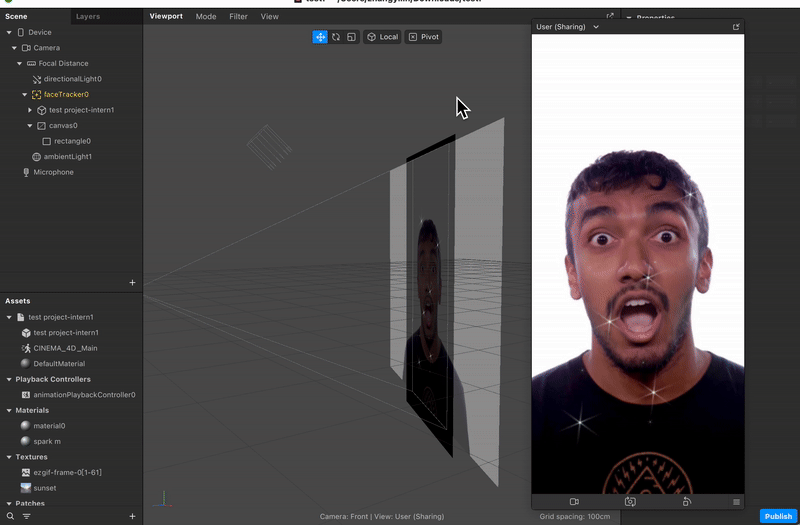Collapse the Playback Controllers section
Image resolution: width=800 pixels, height=525 pixels.
pyautogui.click(x=9, y=379)
